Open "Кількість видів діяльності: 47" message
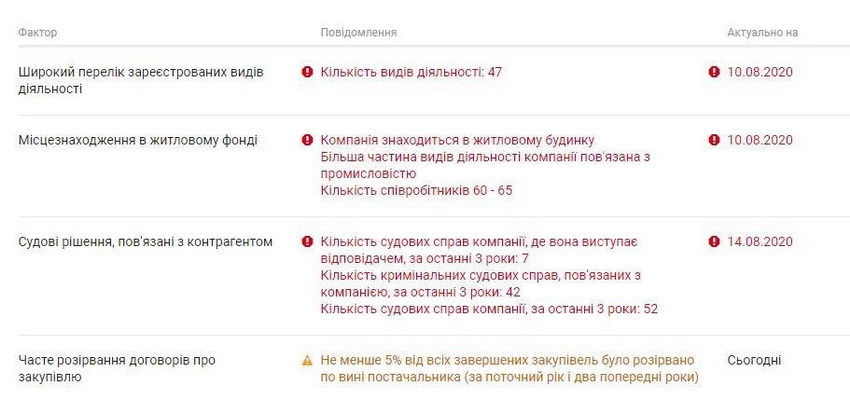The image size is (850, 400). [x=410, y=72]
